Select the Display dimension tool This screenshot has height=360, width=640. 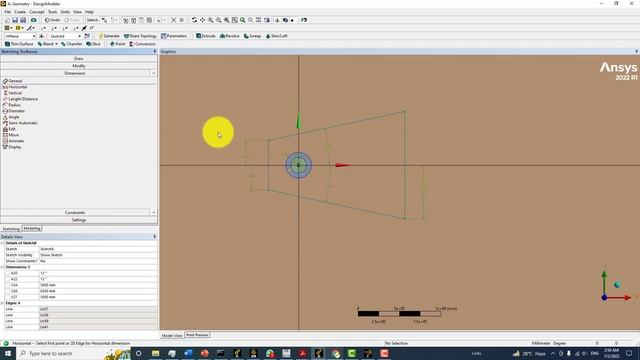12,147
